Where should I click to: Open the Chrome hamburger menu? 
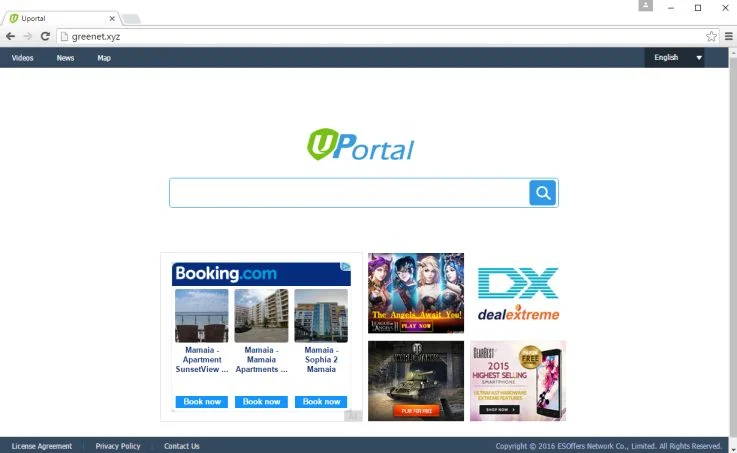pos(729,36)
